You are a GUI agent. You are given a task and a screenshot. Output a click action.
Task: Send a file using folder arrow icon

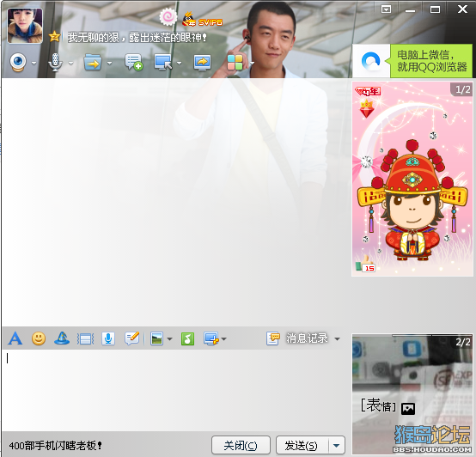pos(93,62)
